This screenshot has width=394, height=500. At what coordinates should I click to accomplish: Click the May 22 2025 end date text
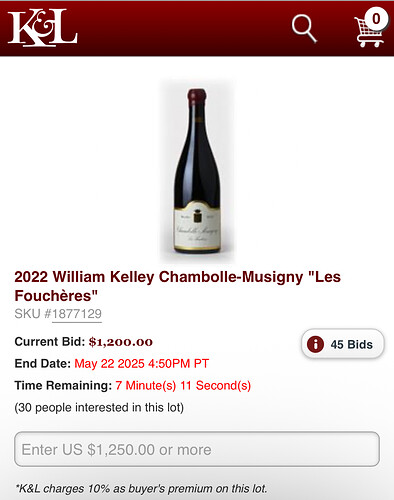[x=141, y=363]
